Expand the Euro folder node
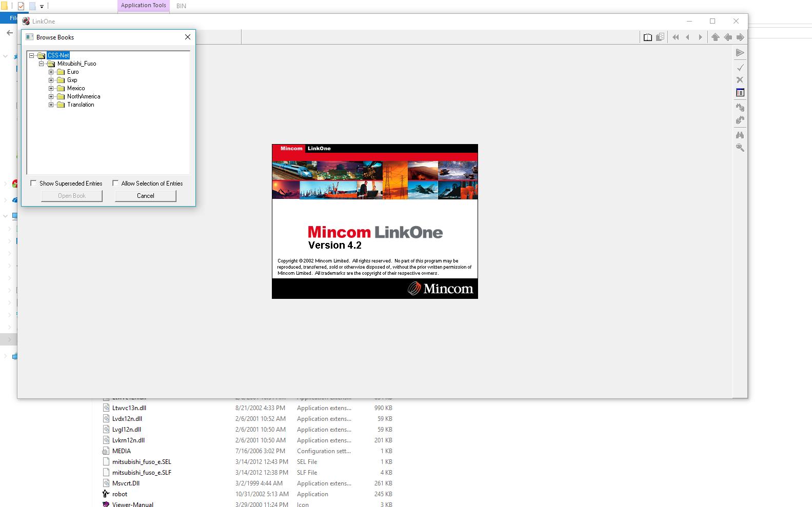The height and width of the screenshot is (507, 812). click(51, 72)
